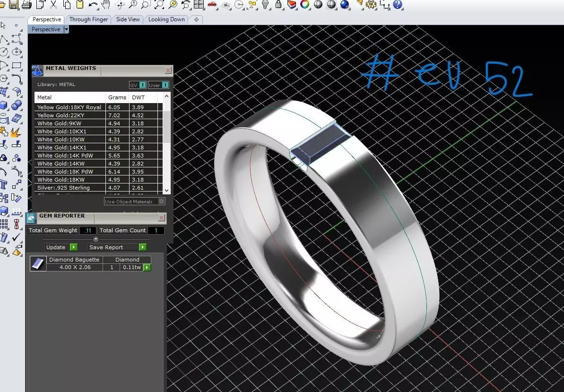This screenshot has width=564, height=392.
Task: Select the White Gold:18K PdW row
Action: pyautogui.click(x=99, y=172)
